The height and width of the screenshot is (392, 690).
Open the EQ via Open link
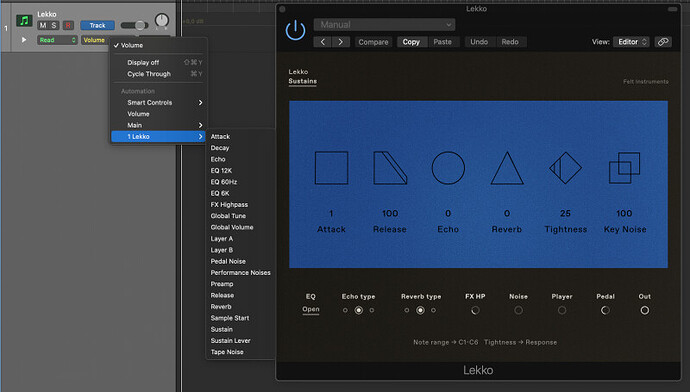click(311, 309)
